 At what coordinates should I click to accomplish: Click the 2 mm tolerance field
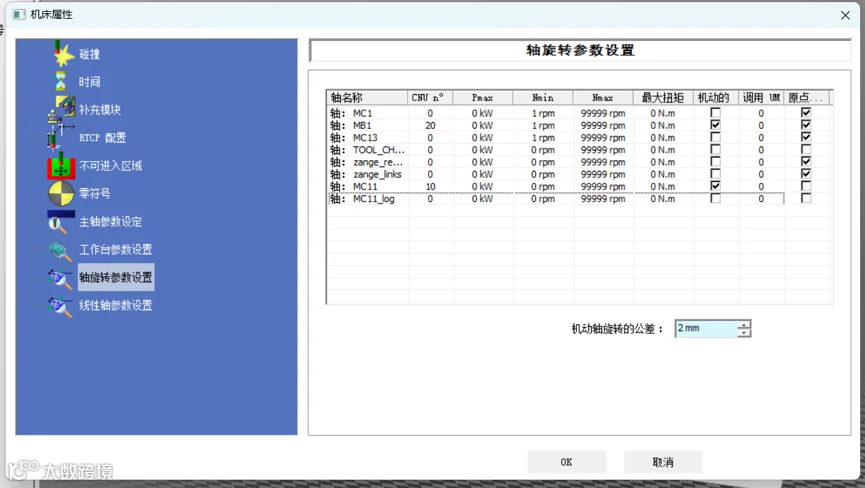(x=706, y=329)
